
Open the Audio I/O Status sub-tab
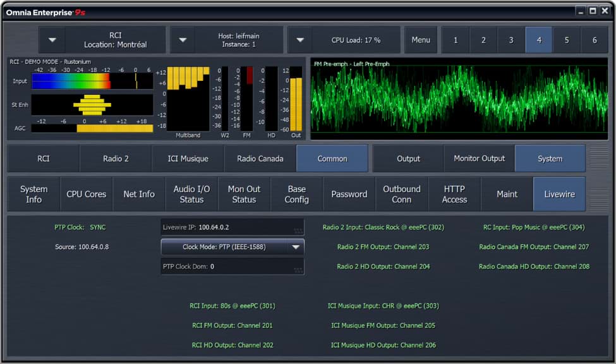point(191,194)
